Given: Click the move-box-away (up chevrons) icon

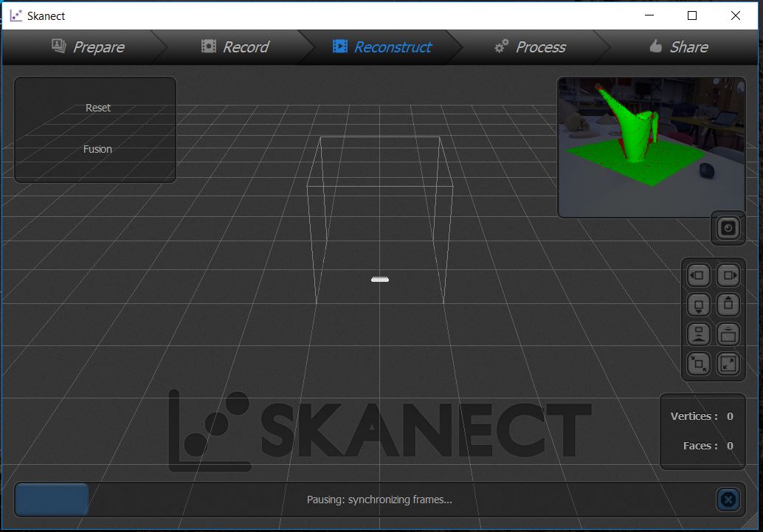Looking at the screenshot, I should pos(698,334).
